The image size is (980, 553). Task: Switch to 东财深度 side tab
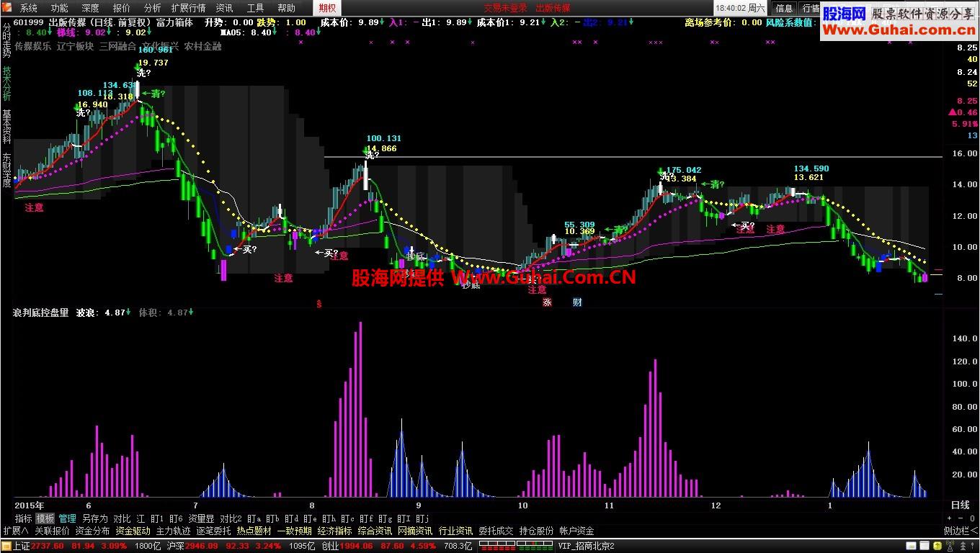6,170
